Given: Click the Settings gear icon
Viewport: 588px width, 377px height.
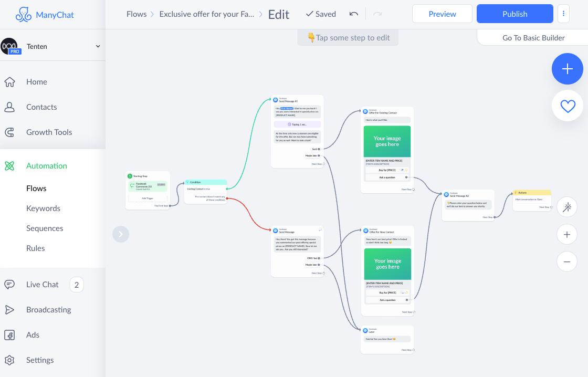Looking at the screenshot, I should 9,360.
